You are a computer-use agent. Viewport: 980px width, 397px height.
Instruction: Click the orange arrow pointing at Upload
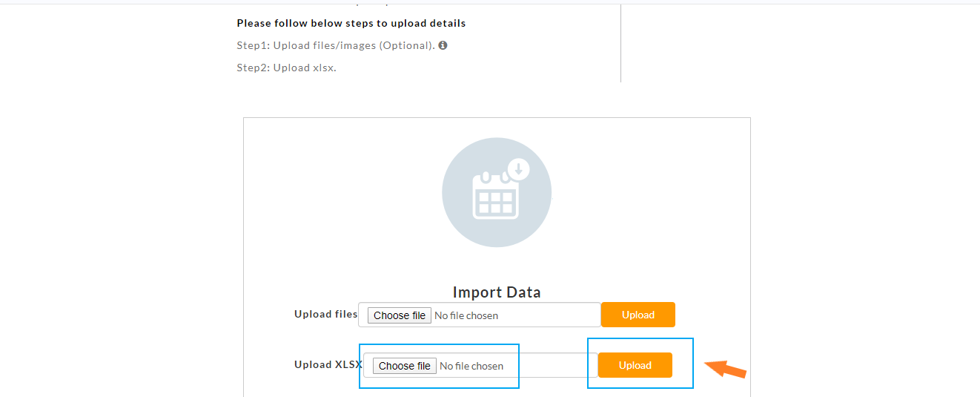(725, 367)
